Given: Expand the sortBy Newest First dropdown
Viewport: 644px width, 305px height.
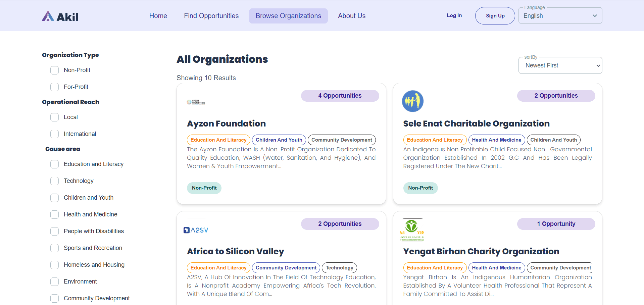Looking at the screenshot, I should 560,65.
